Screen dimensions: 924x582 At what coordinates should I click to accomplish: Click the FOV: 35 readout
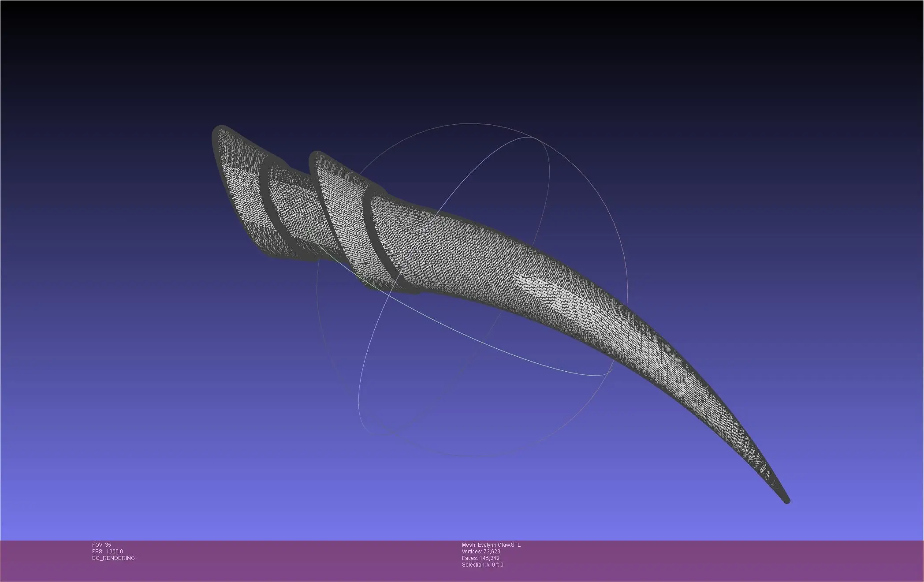(x=101, y=545)
